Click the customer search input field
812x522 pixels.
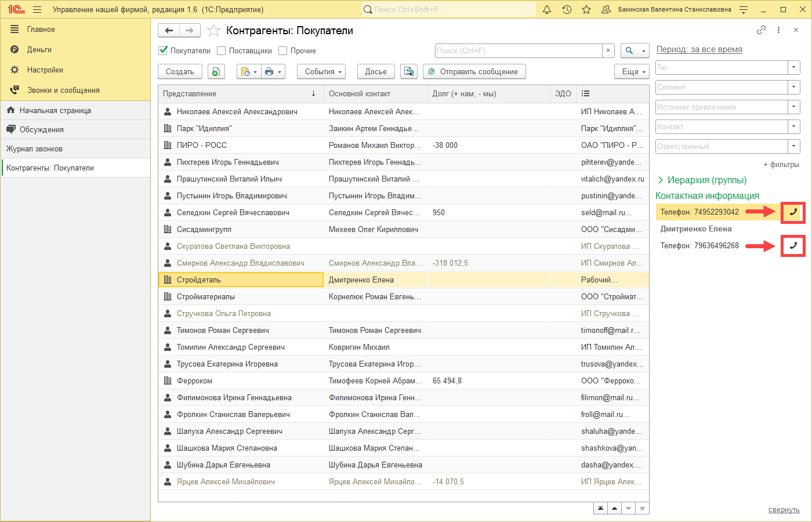(x=519, y=51)
